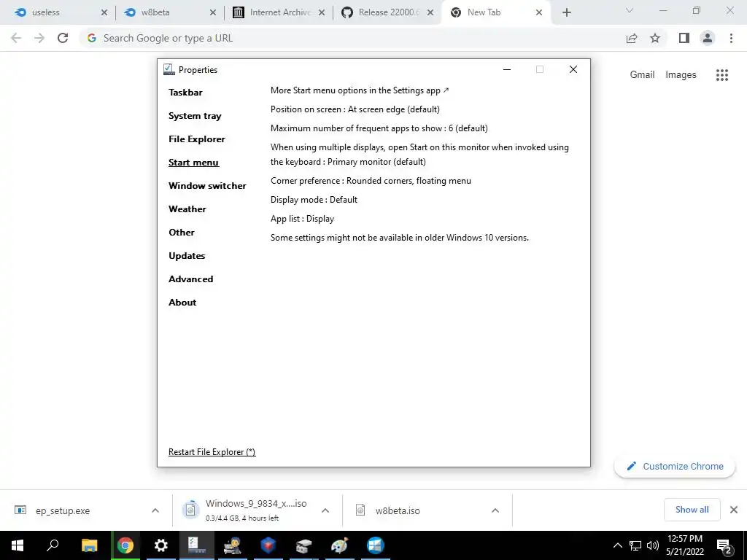747x560 pixels.
Task: Show hidden system tray icons
Action: tap(617, 545)
